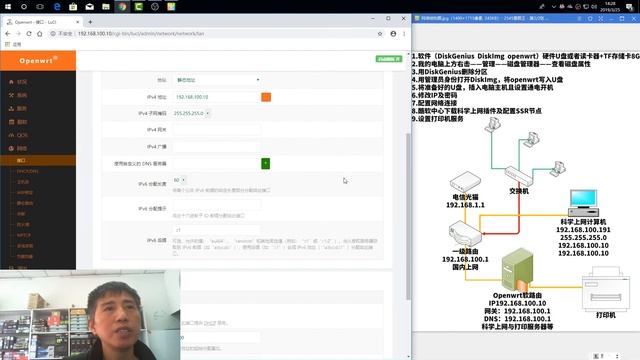
Task: Click custom DNS server input field
Action: tap(216, 164)
